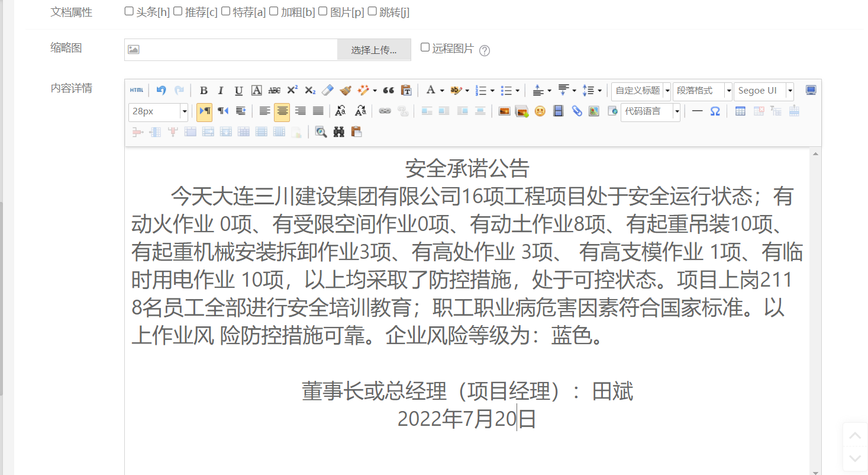The width and height of the screenshot is (868, 475).
Task: Insert a map
Action: tap(595, 111)
